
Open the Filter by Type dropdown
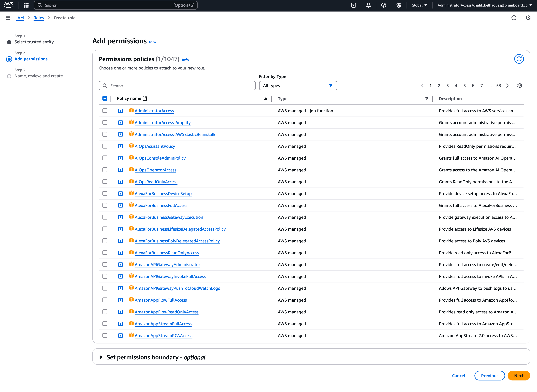pyautogui.click(x=298, y=86)
